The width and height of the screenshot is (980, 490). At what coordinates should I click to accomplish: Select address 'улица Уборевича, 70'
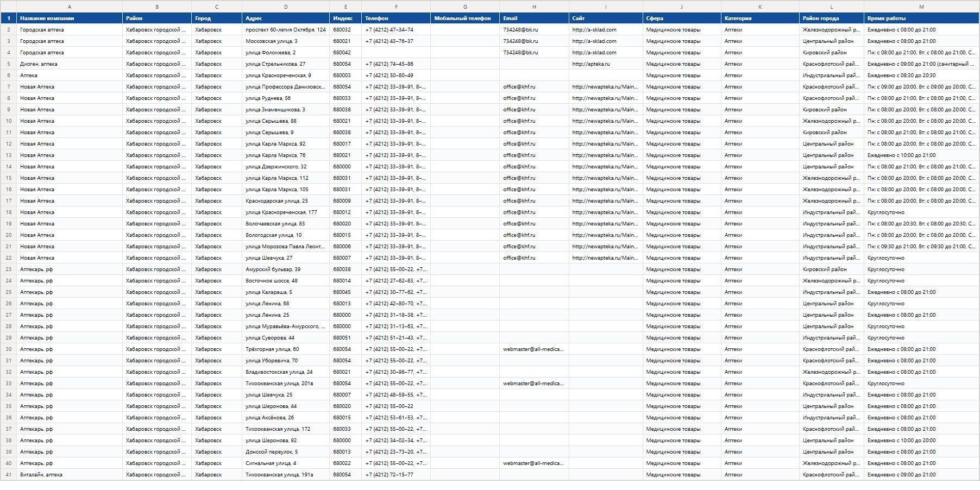pyautogui.click(x=286, y=361)
